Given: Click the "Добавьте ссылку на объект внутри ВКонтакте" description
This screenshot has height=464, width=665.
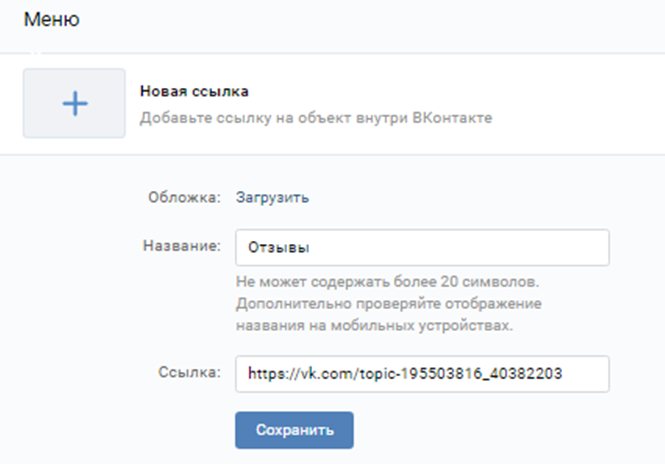Looking at the screenshot, I should 316,117.
